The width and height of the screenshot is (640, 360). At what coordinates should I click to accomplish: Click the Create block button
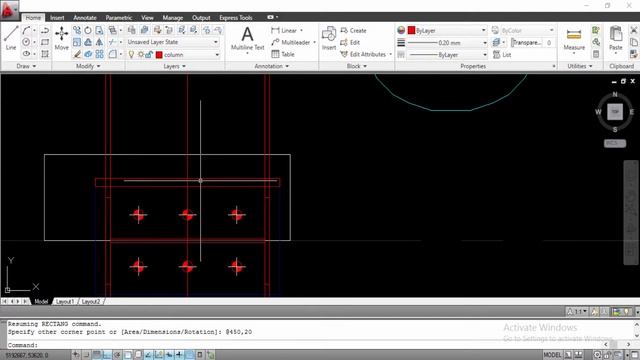(x=353, y=31)
